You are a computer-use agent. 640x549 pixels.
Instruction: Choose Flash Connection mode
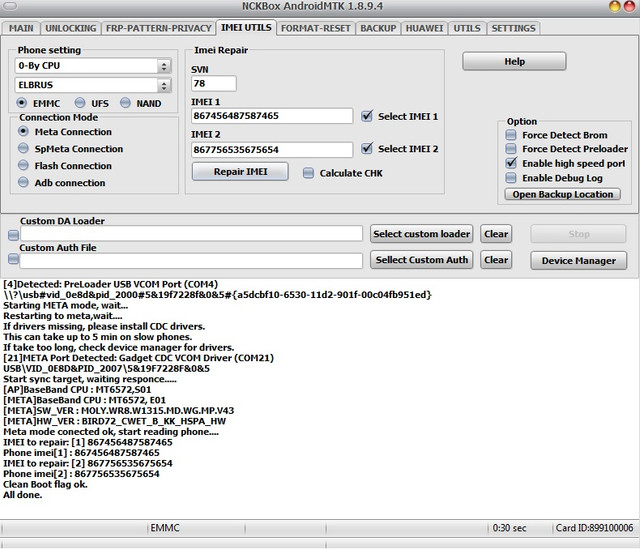click(23, 165)
